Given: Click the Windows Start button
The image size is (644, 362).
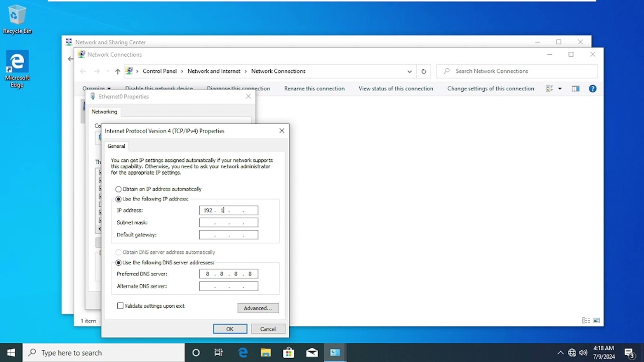Looking at the screenshot, I should tap(11, 352).
